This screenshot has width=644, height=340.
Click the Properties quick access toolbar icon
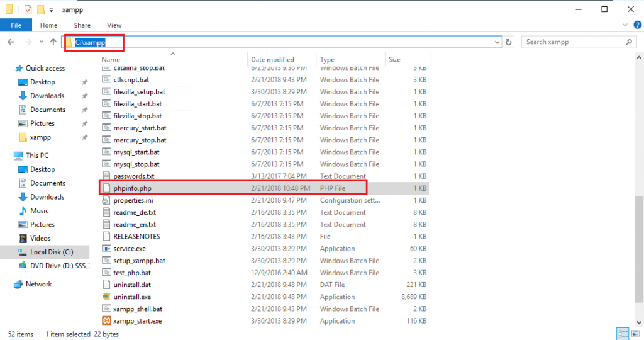tap(28, 9)
